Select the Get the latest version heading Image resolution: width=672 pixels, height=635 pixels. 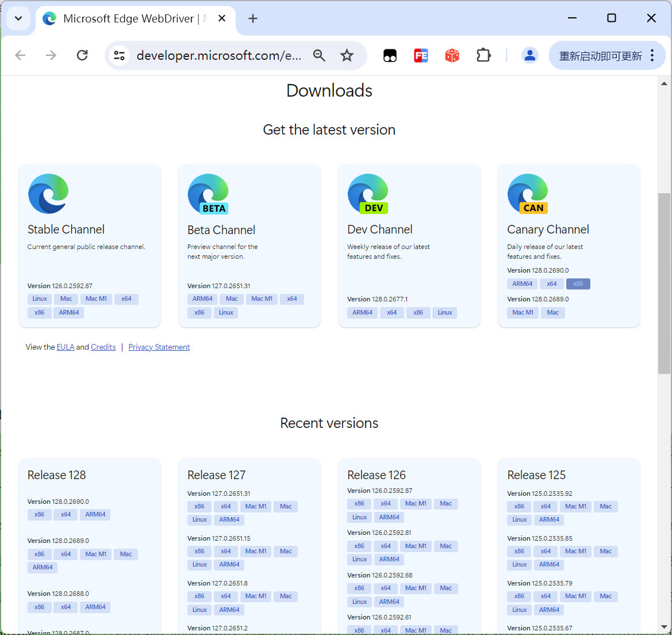click(329, 129)
